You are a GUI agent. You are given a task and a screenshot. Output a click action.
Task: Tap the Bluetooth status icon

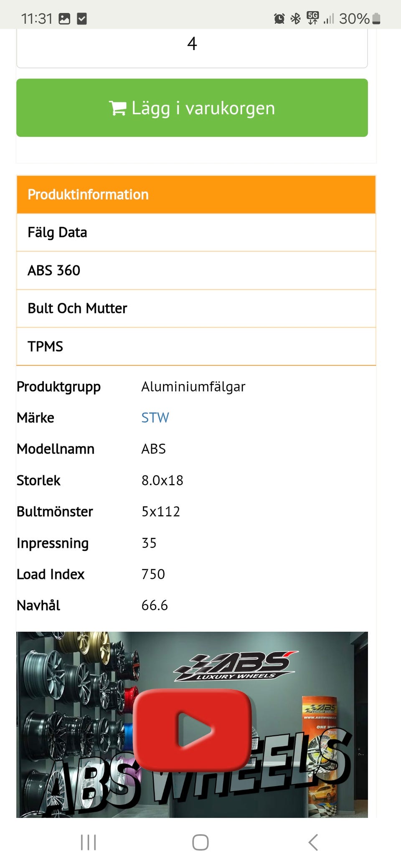pyautogui.click(x=296, y=18)
